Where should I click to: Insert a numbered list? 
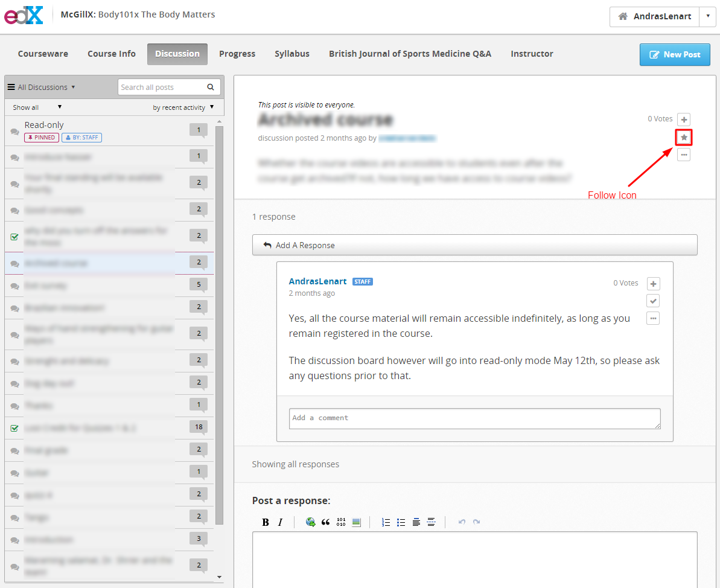(x=386, y=522)
